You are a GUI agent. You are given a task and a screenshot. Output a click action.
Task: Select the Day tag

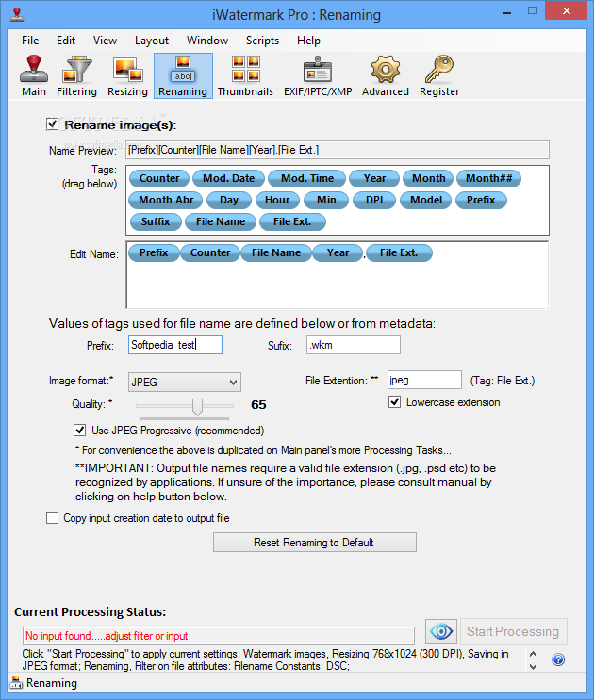pyautogui.click(x=229, y=200)
